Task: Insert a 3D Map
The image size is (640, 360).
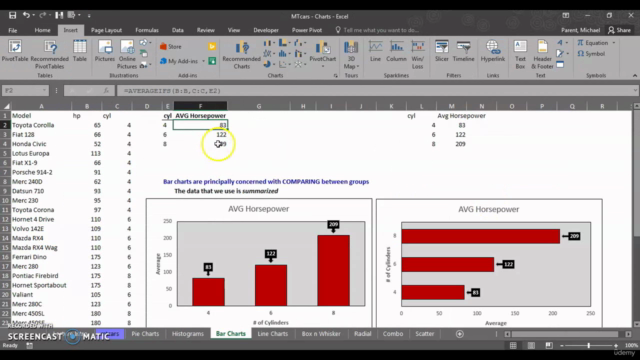Action: [x=351, y=55]
